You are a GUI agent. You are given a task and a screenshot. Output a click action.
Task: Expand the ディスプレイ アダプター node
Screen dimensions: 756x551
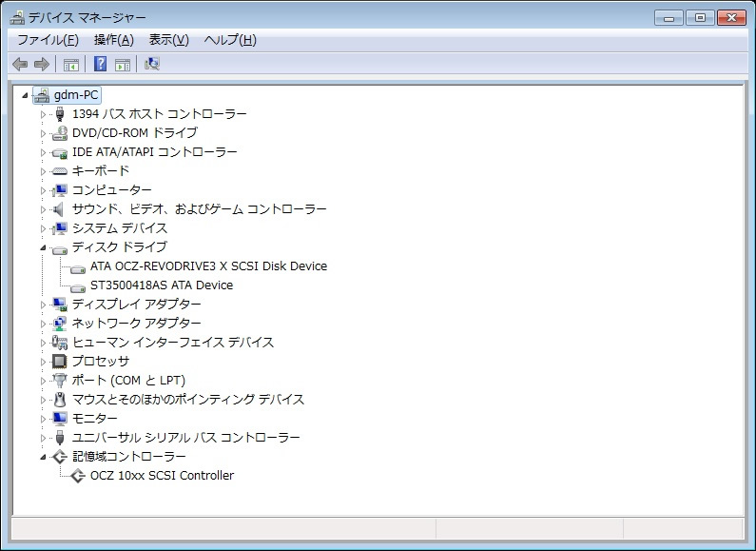pos(43,305)
